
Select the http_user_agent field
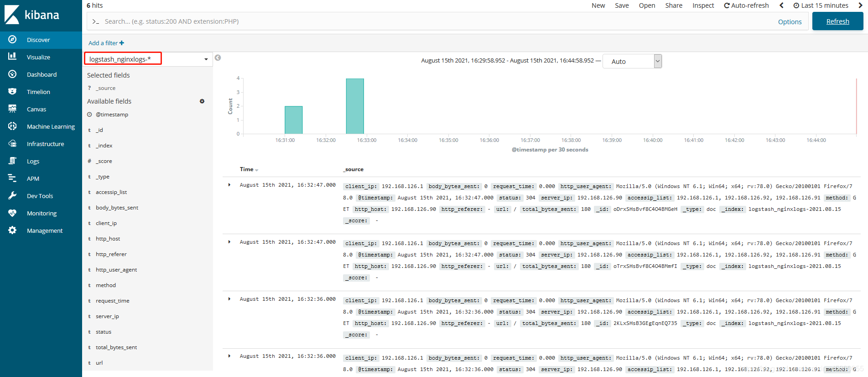(x=116, y=270)
